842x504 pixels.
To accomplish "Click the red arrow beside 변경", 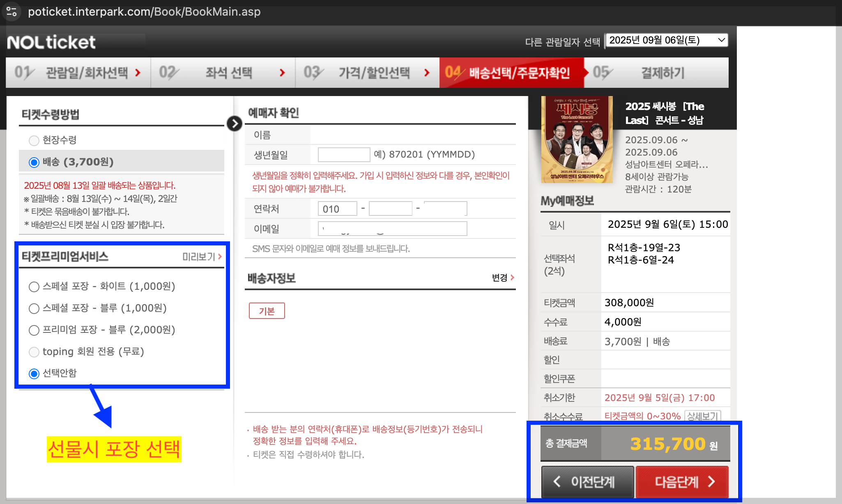I will [x=512, y=278].
